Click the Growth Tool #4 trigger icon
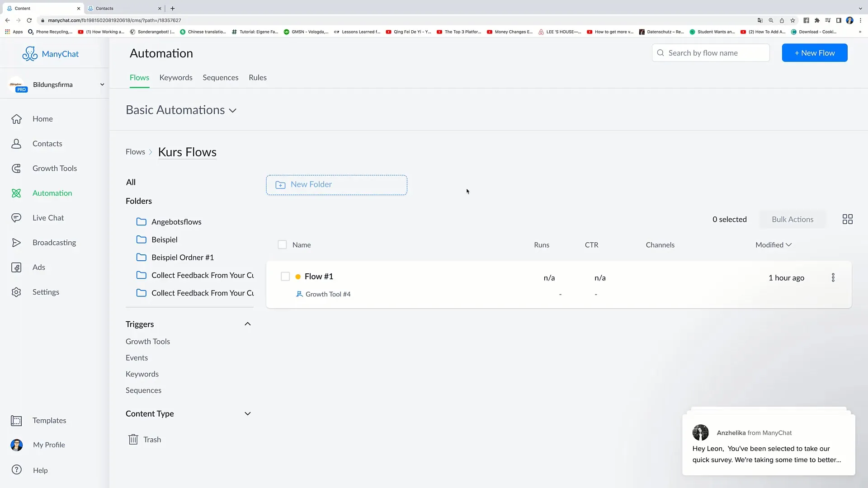The height and width of the screenshot is (488, 868). pos(299,294)
